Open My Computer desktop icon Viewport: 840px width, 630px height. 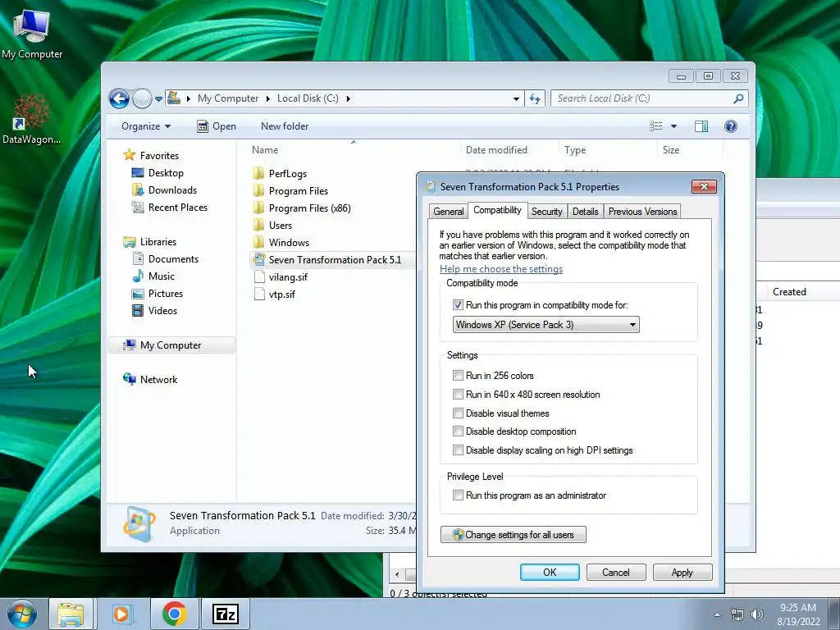[x=32, y=34]
